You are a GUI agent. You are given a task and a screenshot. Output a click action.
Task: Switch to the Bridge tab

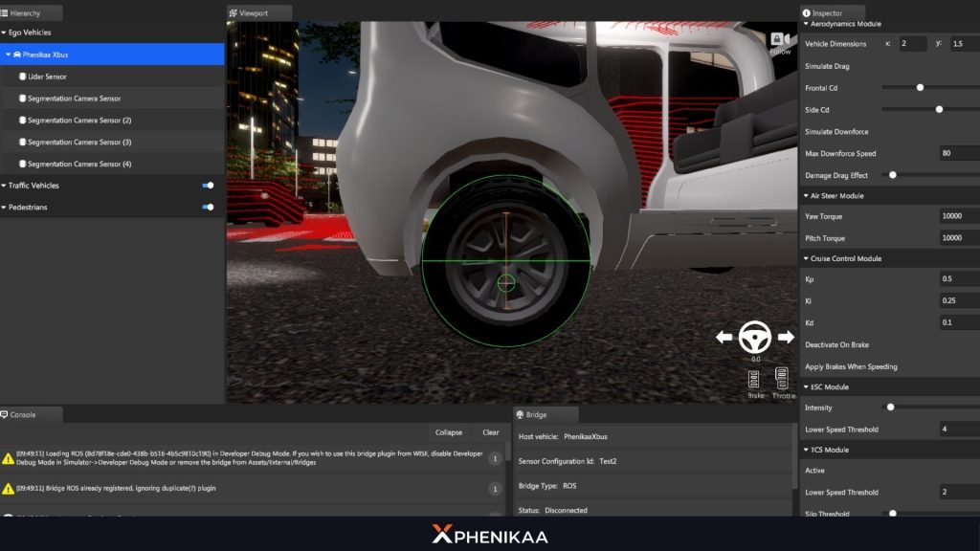pyautogui.click(x=546, y=415)
